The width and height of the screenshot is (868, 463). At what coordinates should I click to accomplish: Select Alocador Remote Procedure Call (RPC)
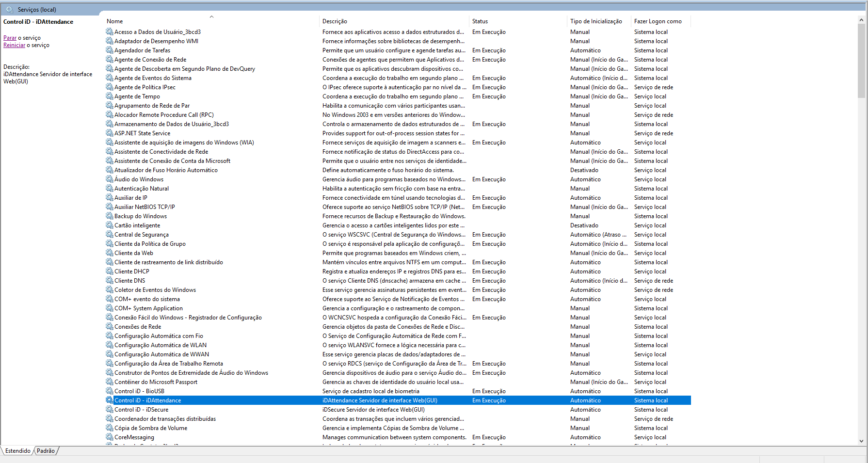pyautogui.click(x=398, y=115)
